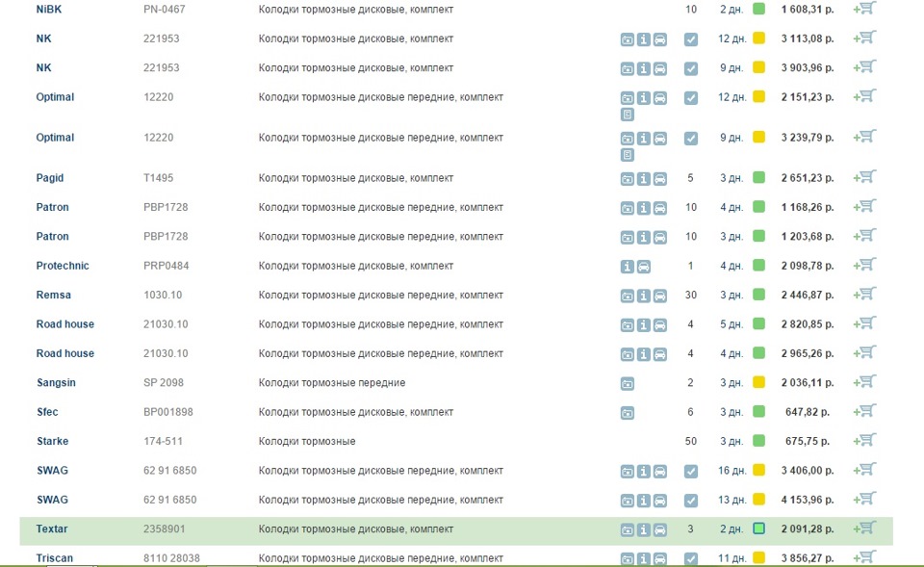Show info icon for Textar 2358901
The height and width of the screenshot is (567, 924).
coord(644,529)
